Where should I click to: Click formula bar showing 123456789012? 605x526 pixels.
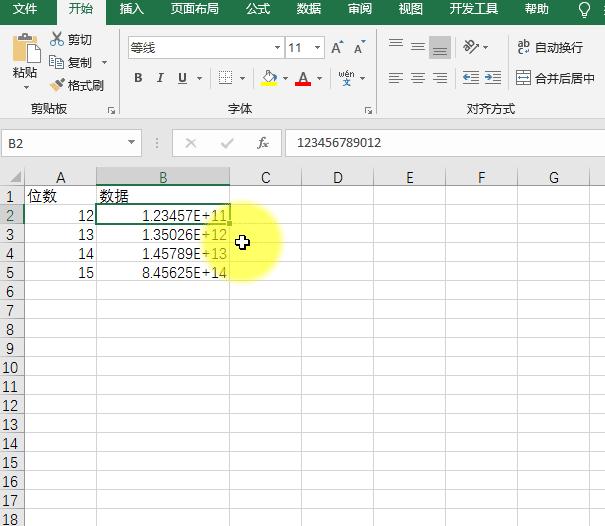tap(445, 143)
